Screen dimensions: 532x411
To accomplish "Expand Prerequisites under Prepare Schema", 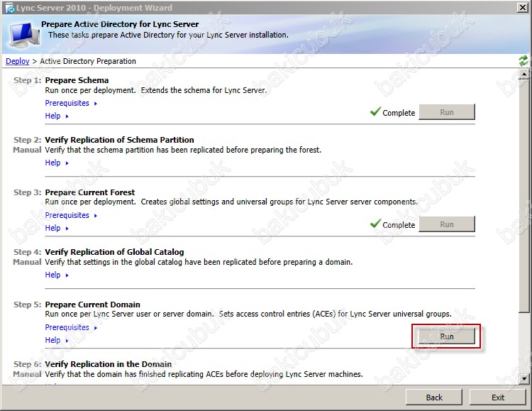I will (71, 103).
